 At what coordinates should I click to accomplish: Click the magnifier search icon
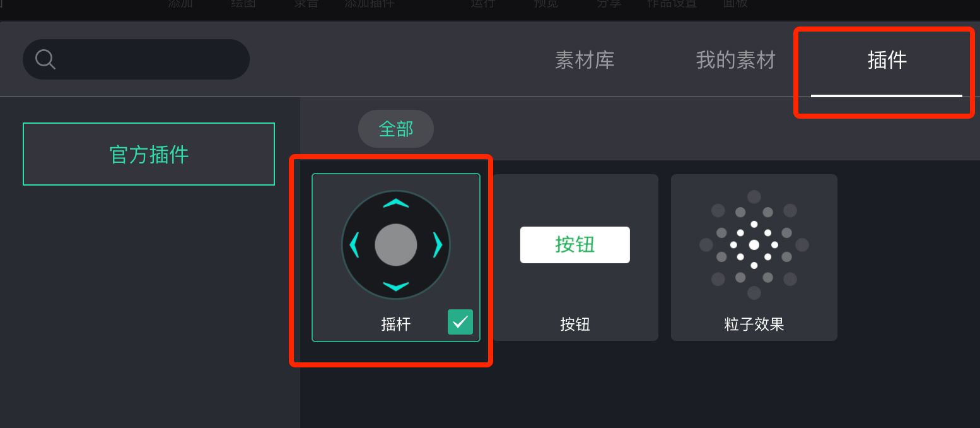click(x=45, y=59)
